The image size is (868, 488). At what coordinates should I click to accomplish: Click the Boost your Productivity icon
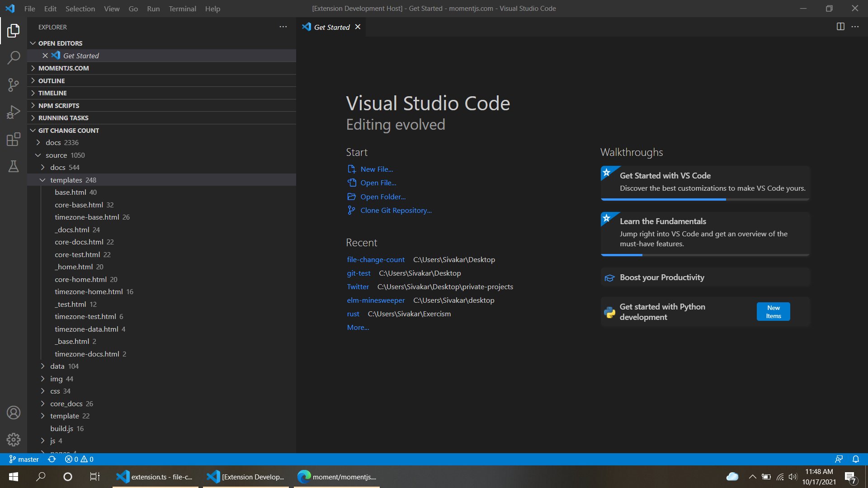(x=609, y=278)
